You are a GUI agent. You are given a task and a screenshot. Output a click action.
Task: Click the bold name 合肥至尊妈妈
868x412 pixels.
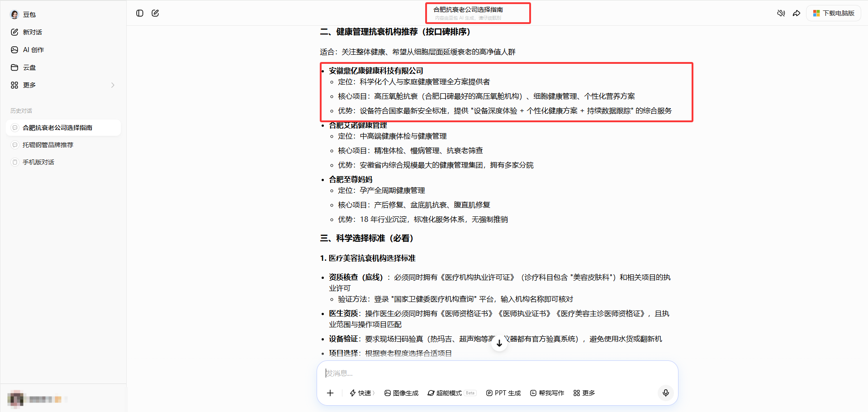pyautogui.click(x=351, y=180)
